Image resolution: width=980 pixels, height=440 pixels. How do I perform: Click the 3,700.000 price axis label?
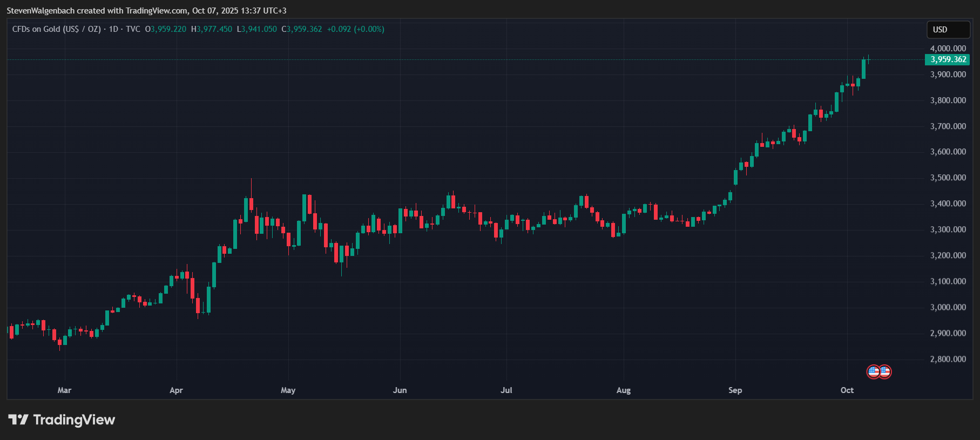click(948, 126)
